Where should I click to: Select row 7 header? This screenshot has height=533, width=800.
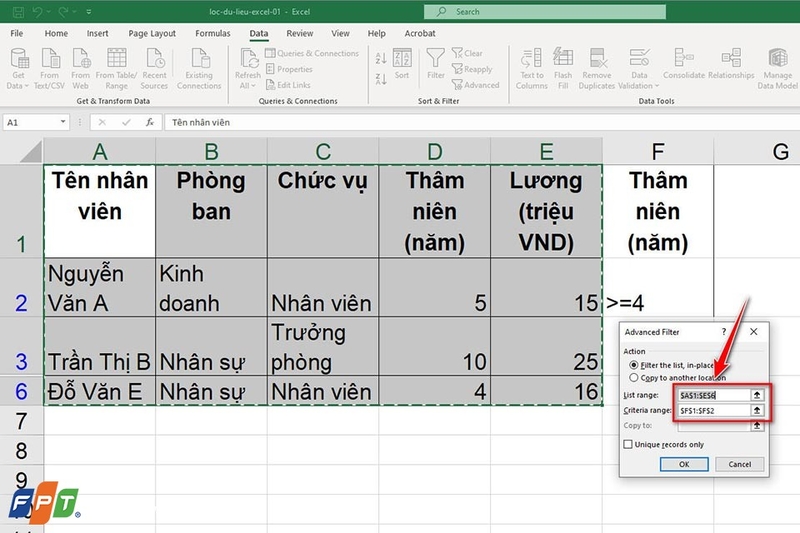21,421
